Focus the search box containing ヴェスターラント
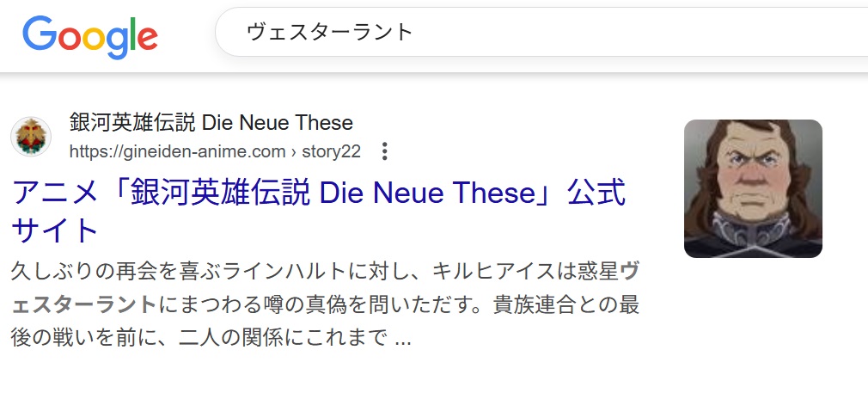 coord(516,33)
